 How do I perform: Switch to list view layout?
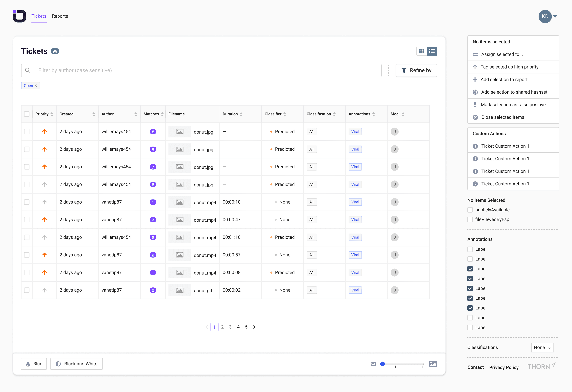(432, 51)
